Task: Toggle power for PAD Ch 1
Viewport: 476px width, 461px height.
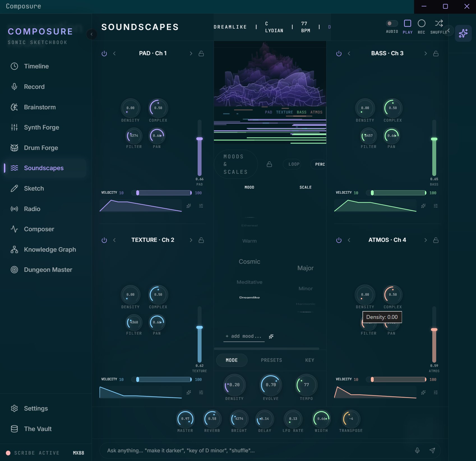Action: click(104, 54)
